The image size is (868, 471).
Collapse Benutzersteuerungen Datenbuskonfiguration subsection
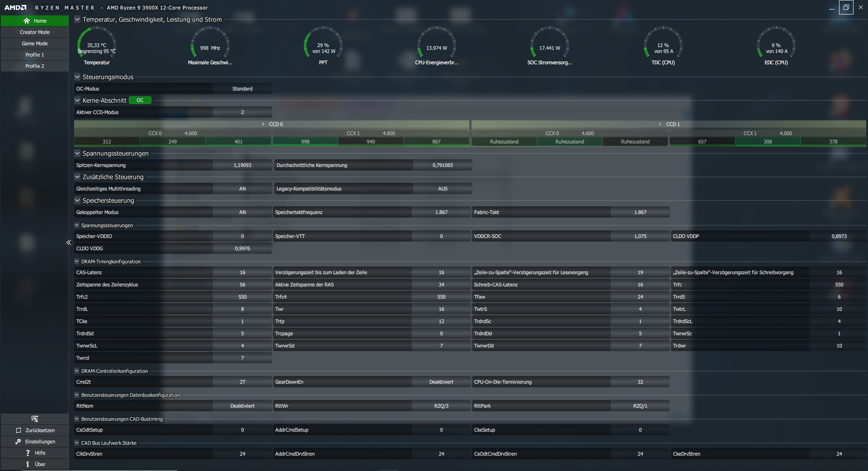pos(77,395)
